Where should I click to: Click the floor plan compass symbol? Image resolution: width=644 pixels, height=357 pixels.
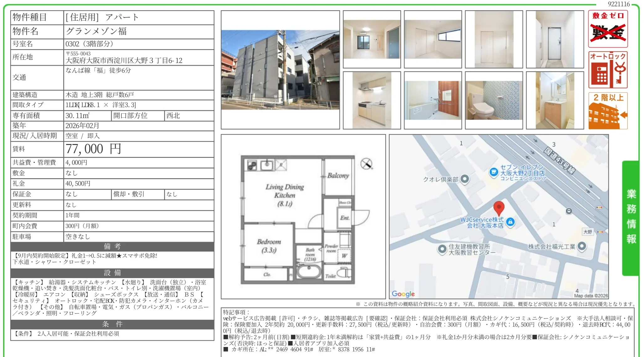(366, 164)
